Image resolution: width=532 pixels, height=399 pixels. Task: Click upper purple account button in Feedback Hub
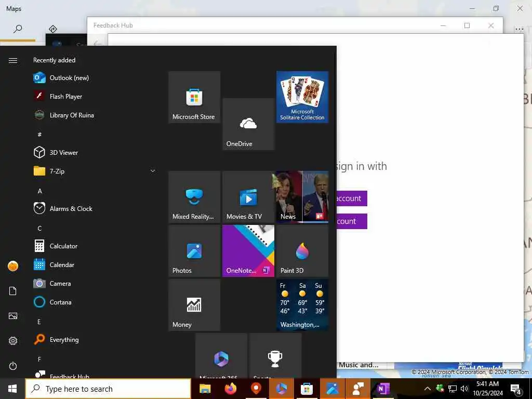click(x=352, y=198)
